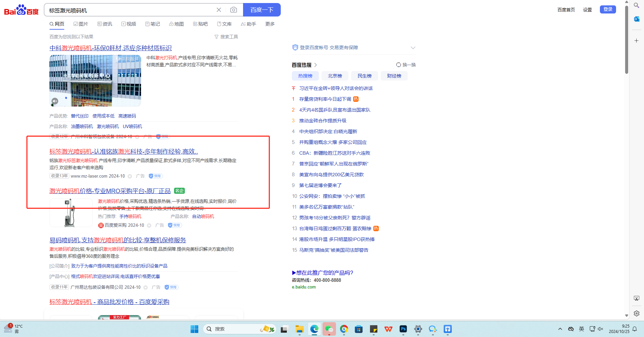Clear the search box with X icon
Screen dimensions: 644x337
coord(219,10)
